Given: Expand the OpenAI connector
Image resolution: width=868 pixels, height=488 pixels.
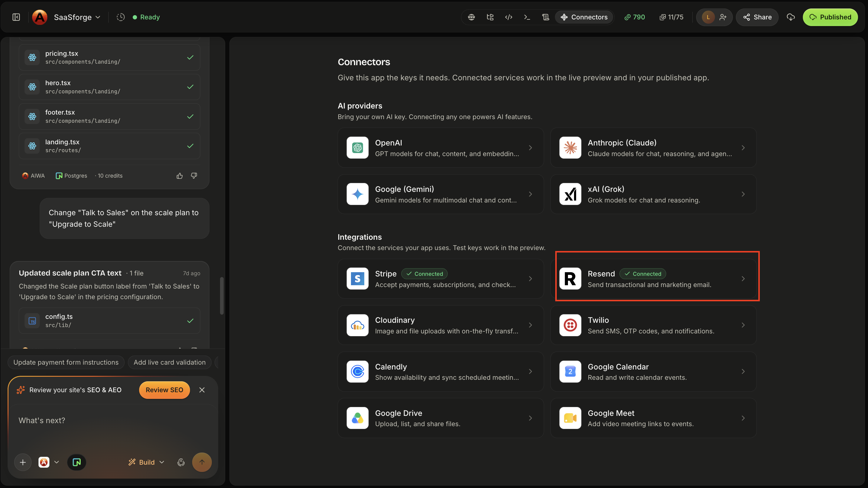Looking at the screenshot, I should pyautogui.click(x=440, y=148).
